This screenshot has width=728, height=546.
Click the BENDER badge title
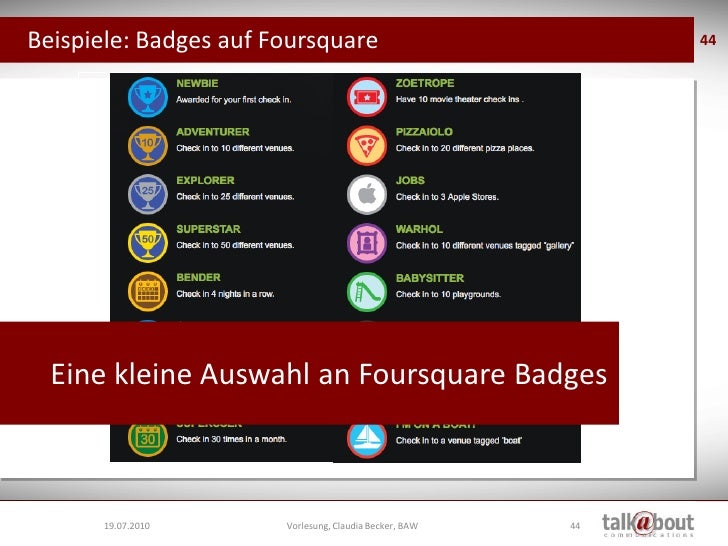tap(198, 277)
